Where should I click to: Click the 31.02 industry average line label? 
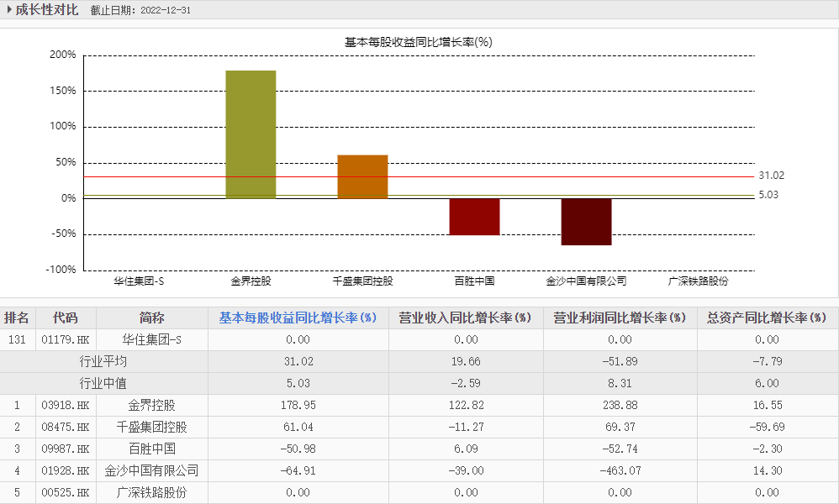click(771, 176)
